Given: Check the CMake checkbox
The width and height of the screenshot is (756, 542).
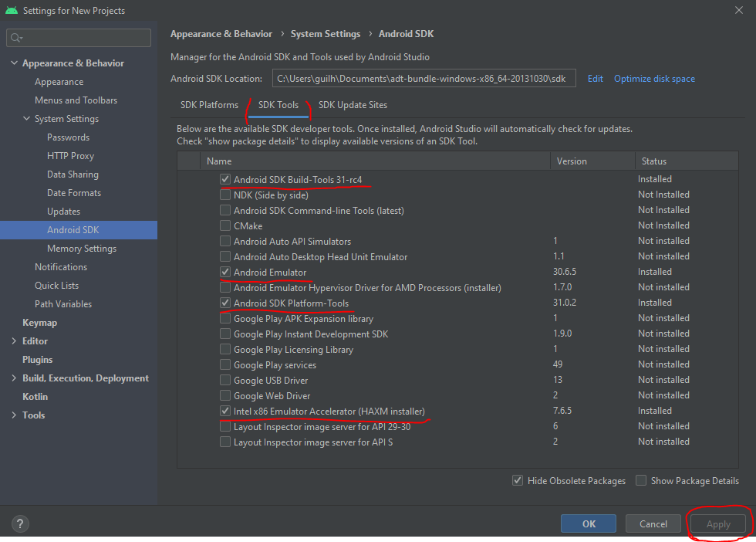Looking at the screenshot, I should pos(225,226).
